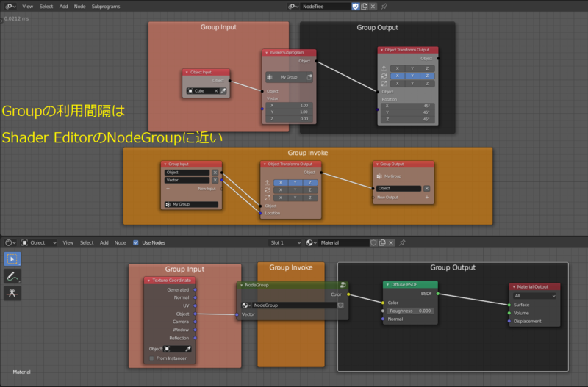The width and height of the screenshot is (588, 387).
Task: Open the Add menu in top node editor
Action: [x=64, y=7]
